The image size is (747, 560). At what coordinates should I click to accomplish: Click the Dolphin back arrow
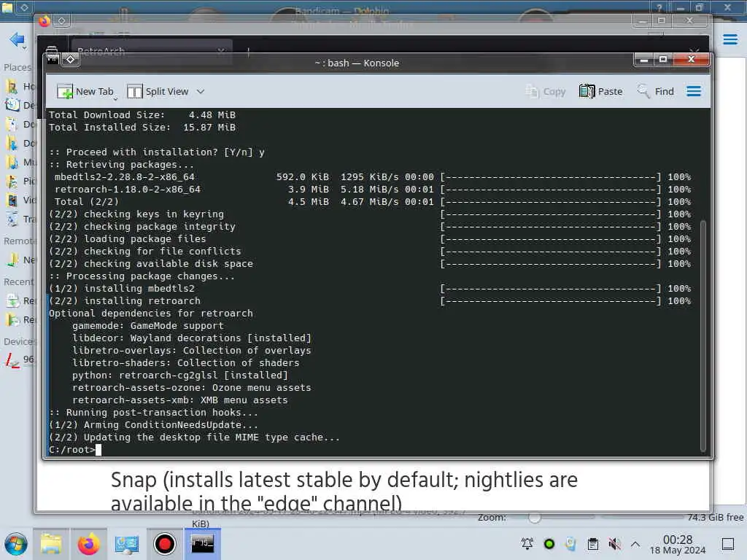point(18,39)
